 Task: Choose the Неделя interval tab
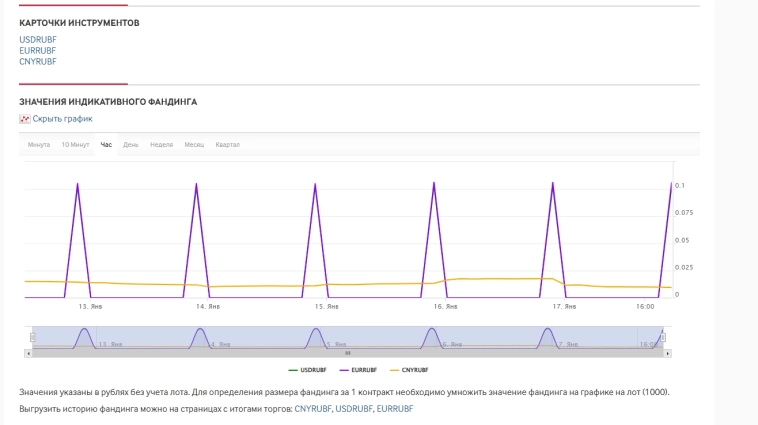pos(161,145)
